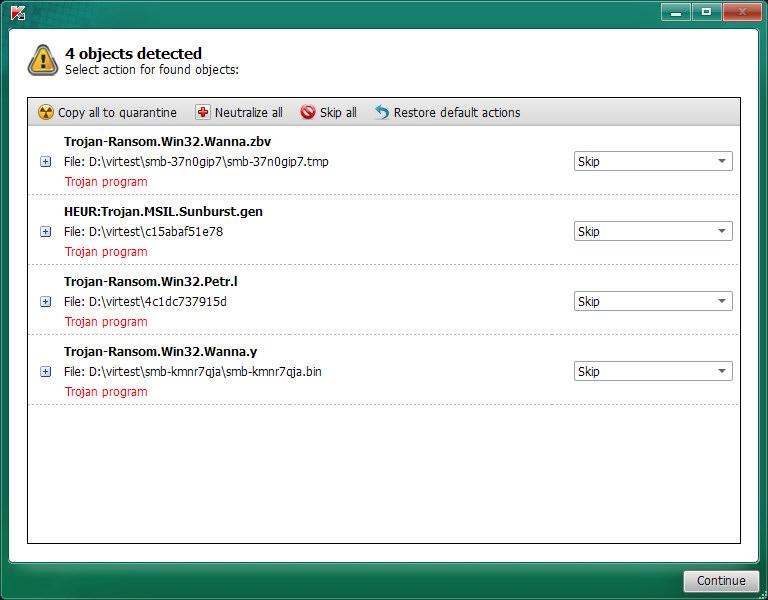The image size is (768, 600).
Task: Click the yellow warning triangle icon
Action: tap(43, 60)
